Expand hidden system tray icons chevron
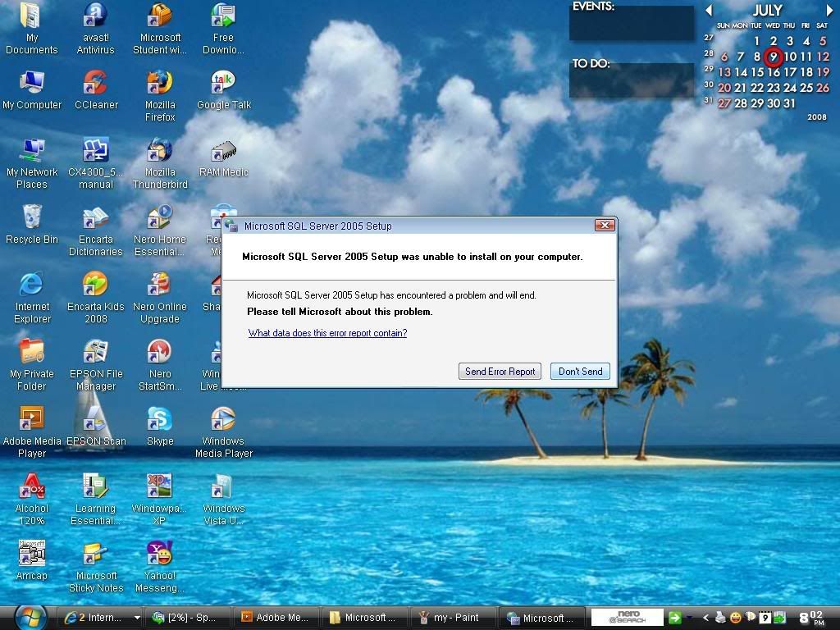 pyautogui.click(x=705, y=618)
